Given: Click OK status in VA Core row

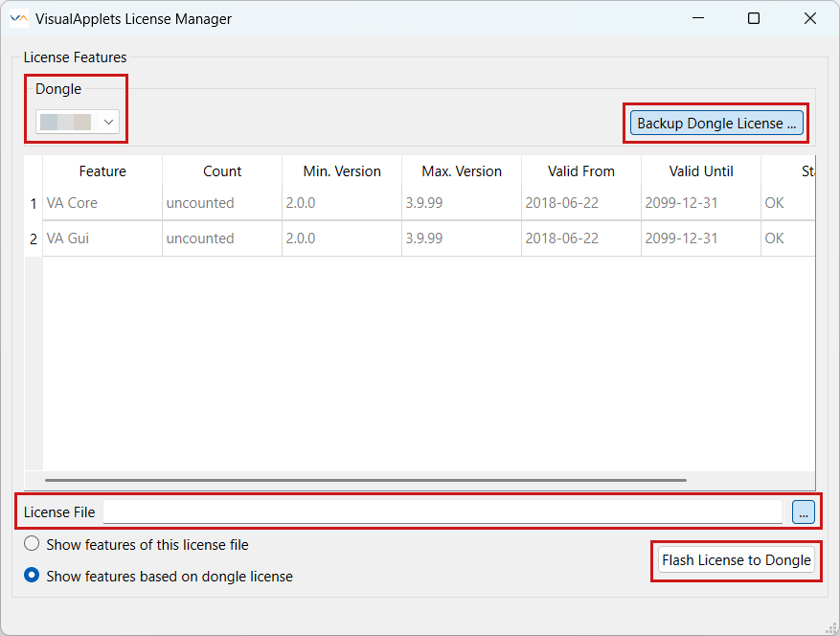Looking at the screenshot, I should 788,203.
